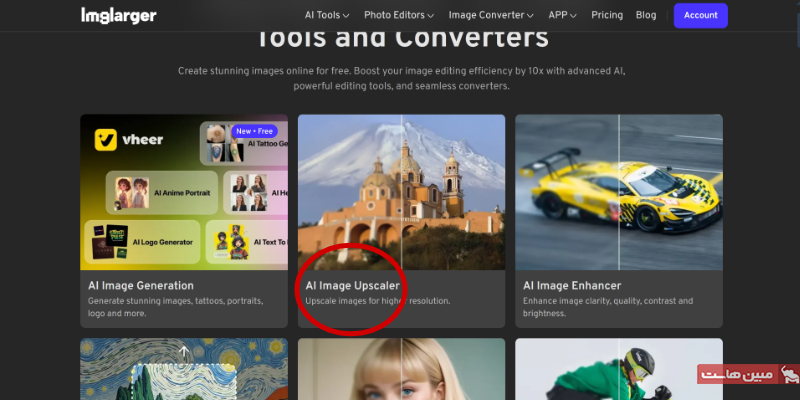Screen dimensions: 800x400
Task: Open the AI Image Upscaler title link
Action: (354, 285)
